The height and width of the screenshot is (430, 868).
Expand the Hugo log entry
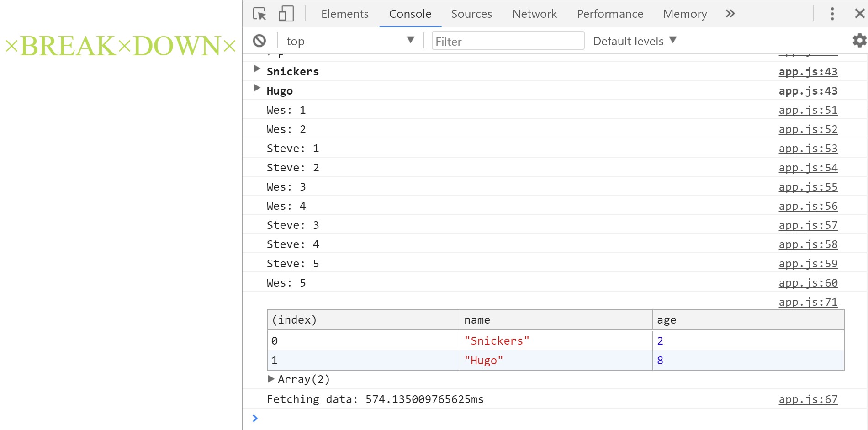[x=257, y=88]
